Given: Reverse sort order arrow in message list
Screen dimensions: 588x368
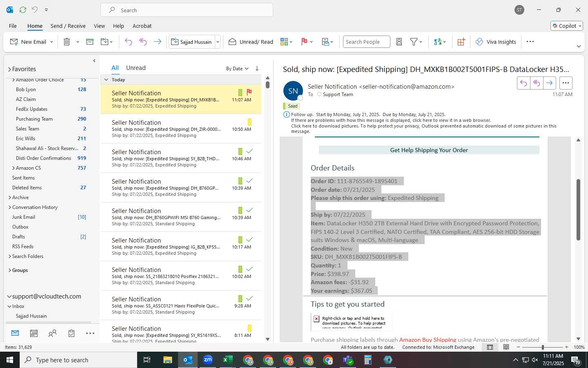Looking at the screenshot, I should tap(257, 68).
